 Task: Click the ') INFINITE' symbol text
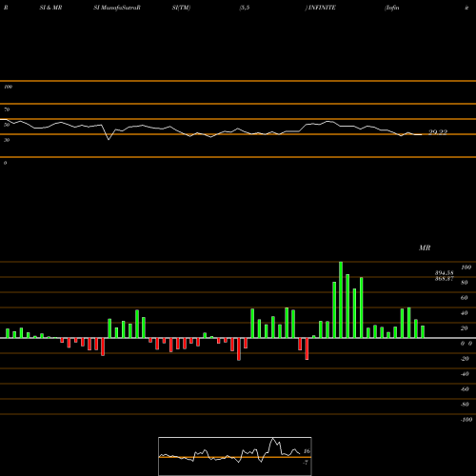(320, 8)
